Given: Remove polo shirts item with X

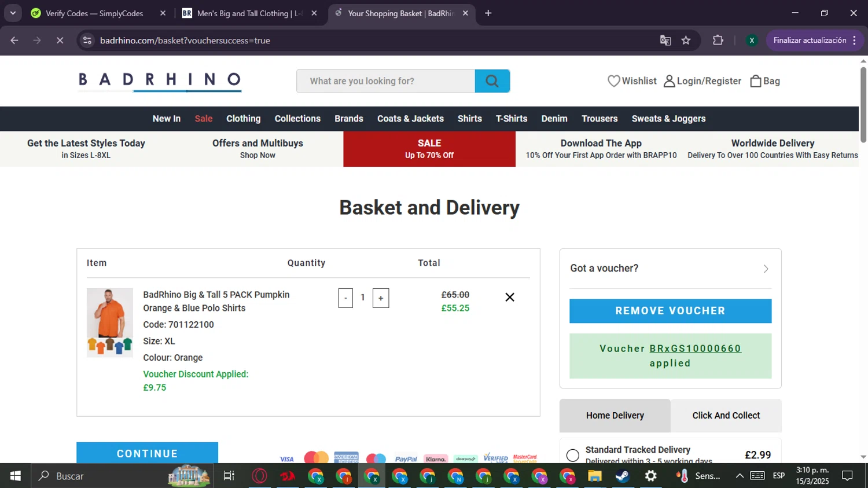Looking at the screenshot, I should click(510, 297).
